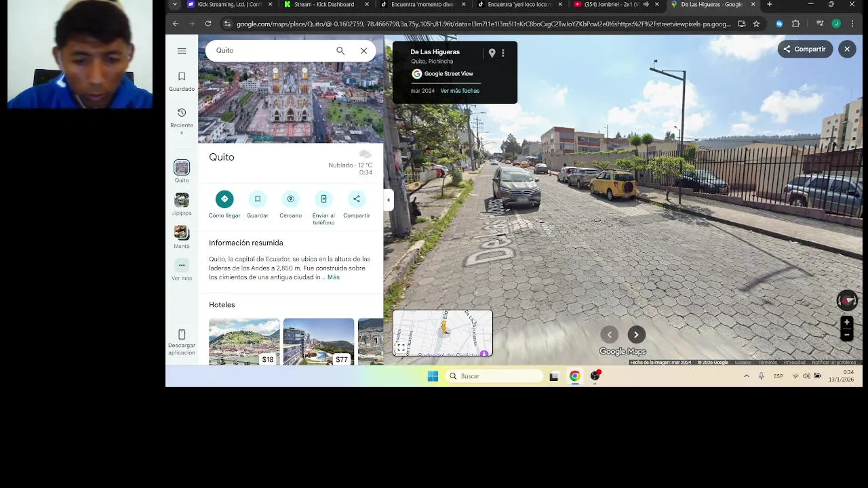
Task: Switch to Jombriel YouTube tab
Action: point(616,5)
